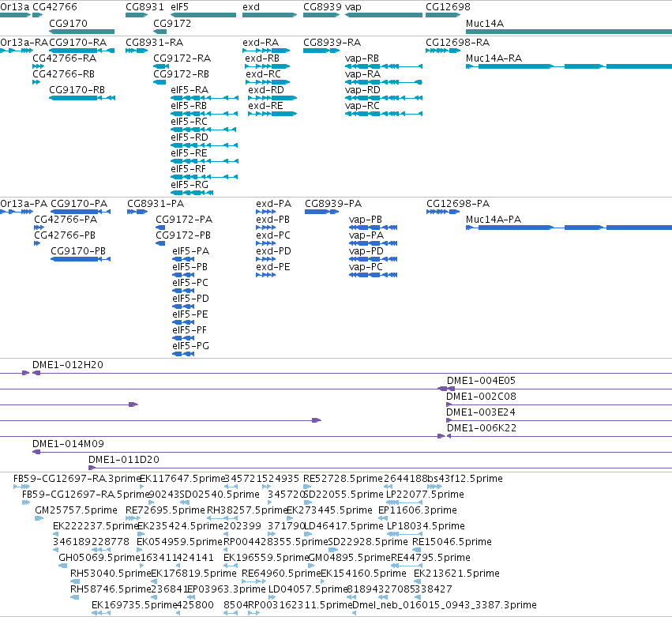Viewport: 672px width, 617px height.
Task: Click the CG12698 gene label
Action: pos(448,7)
